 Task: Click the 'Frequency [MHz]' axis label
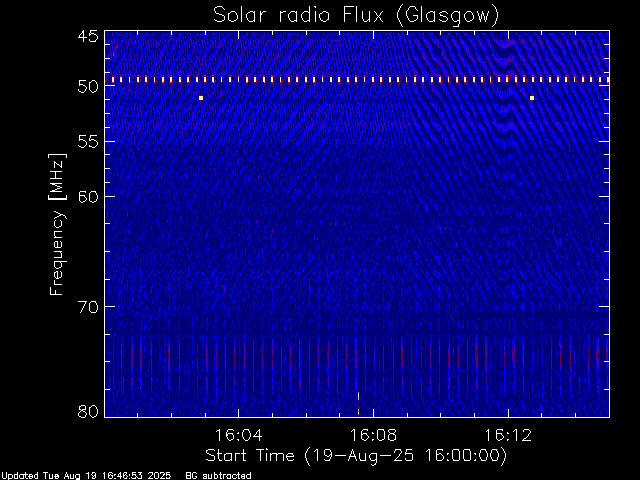pyautogui.click(x=57, y=224)
